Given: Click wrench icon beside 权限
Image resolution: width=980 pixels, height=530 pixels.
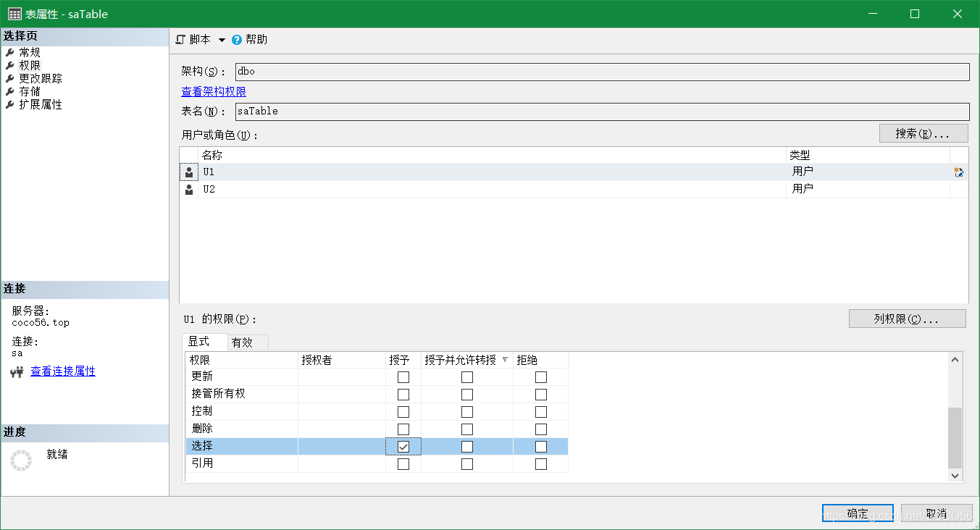Looking at the screenshot, I should pyautogui.click(x=9, y=66).
